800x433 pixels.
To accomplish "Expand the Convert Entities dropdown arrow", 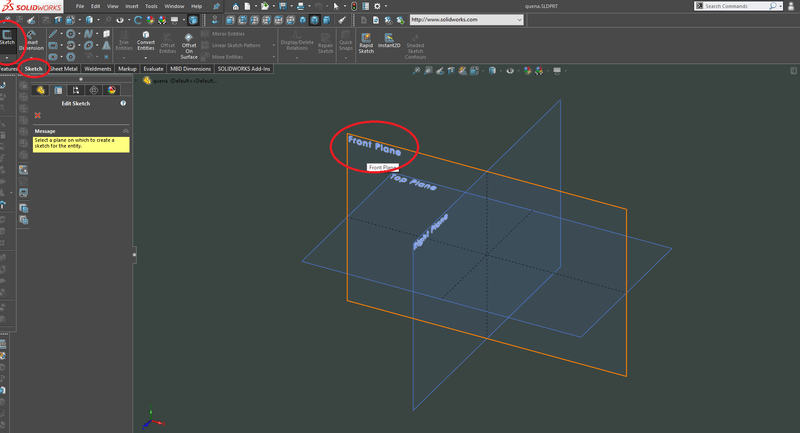I will point(145,58).
